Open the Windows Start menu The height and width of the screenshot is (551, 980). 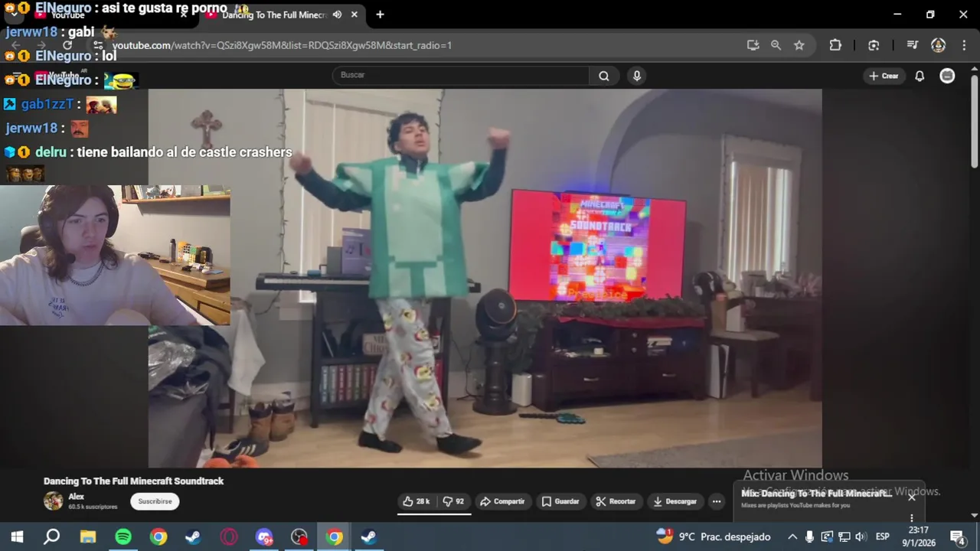point(17,536)
